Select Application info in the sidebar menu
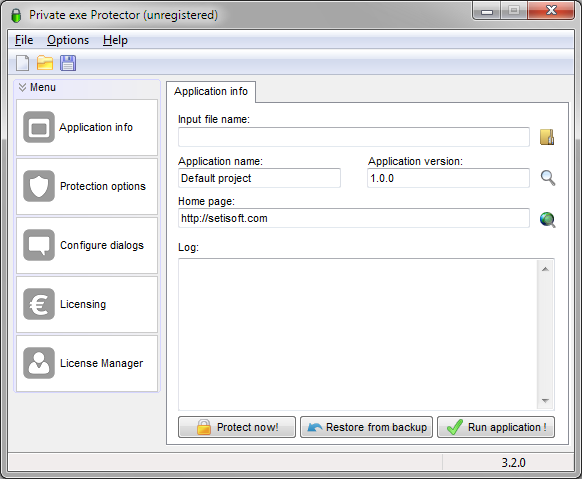The image size is (582, 479). [87, 127]
